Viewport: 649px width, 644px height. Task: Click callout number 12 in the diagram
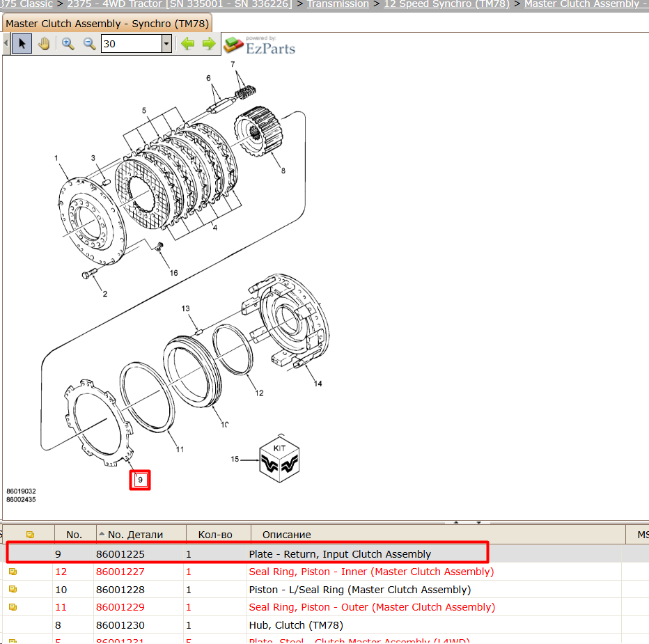259,393
